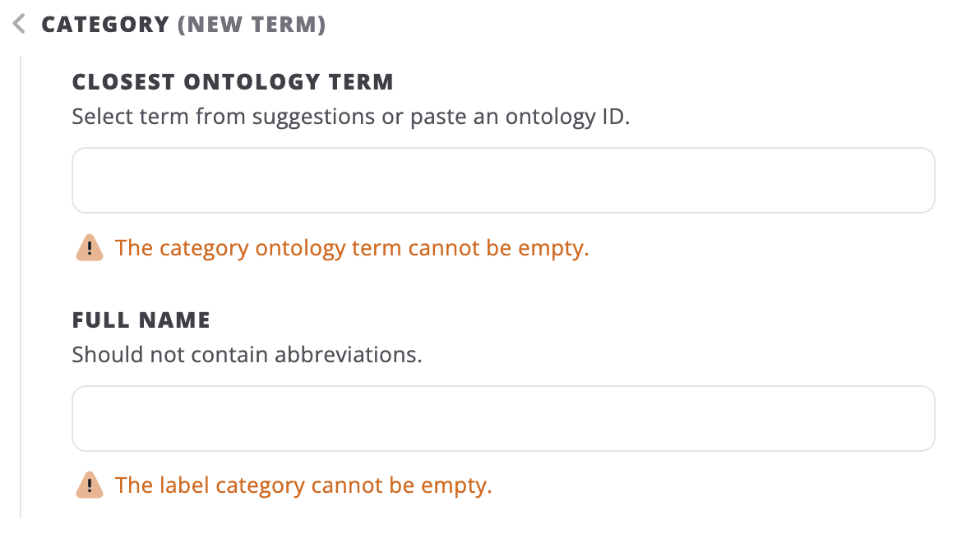Click the back chevron beside CATEGORY heading
This screenshot has height=552, width=980.
18,24
